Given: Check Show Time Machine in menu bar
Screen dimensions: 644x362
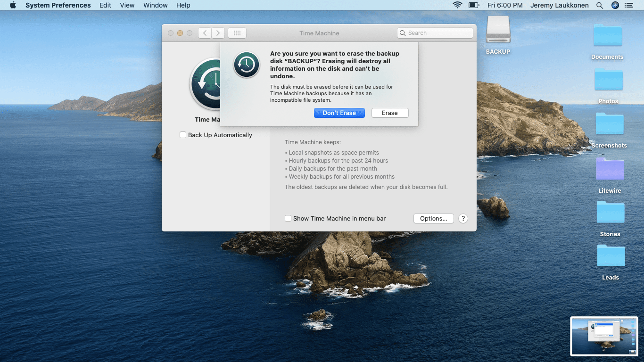Looking at the screenshot, I should coord(288,218).
